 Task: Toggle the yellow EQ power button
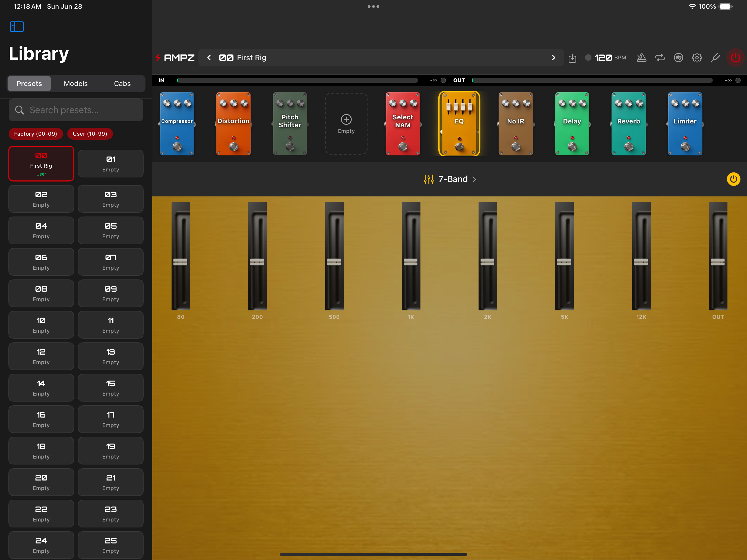pos(733,179)
